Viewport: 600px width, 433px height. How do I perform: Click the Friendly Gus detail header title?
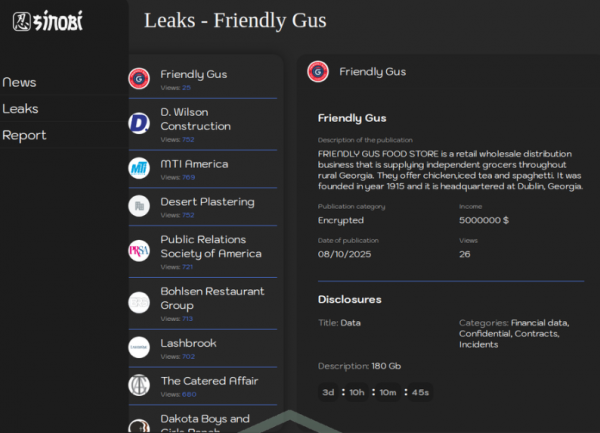tap(372, 72)
